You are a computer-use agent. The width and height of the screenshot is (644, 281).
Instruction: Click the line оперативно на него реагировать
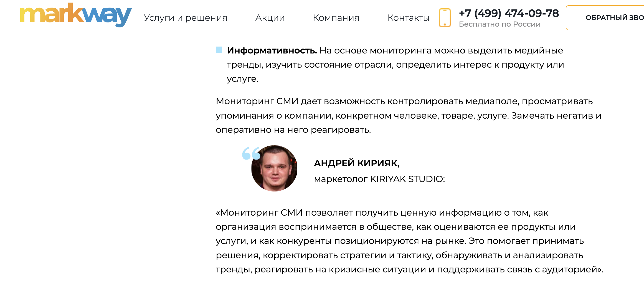(x=293, y=130)
